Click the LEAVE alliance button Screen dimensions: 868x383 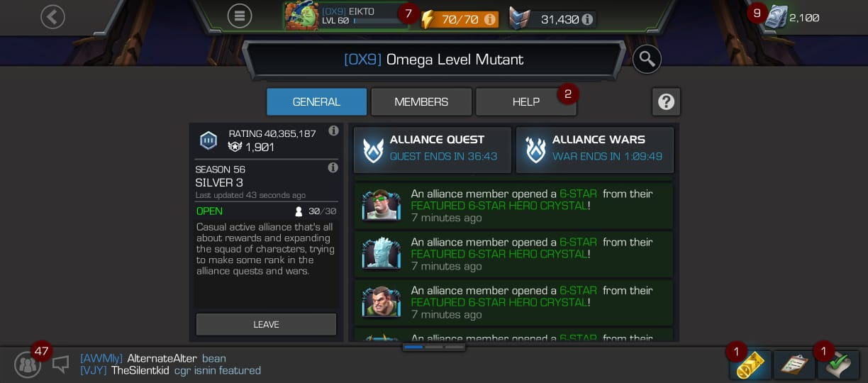pyautogui.click(x=266, y=324)
